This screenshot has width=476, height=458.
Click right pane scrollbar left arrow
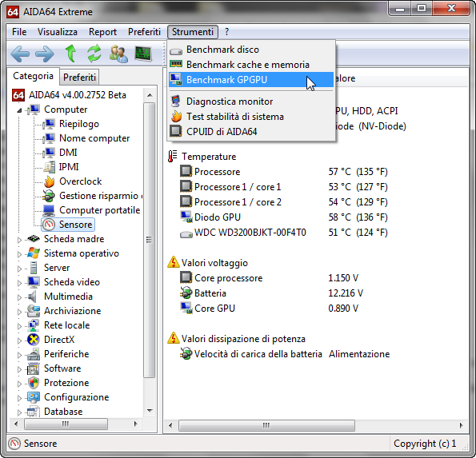170,425
